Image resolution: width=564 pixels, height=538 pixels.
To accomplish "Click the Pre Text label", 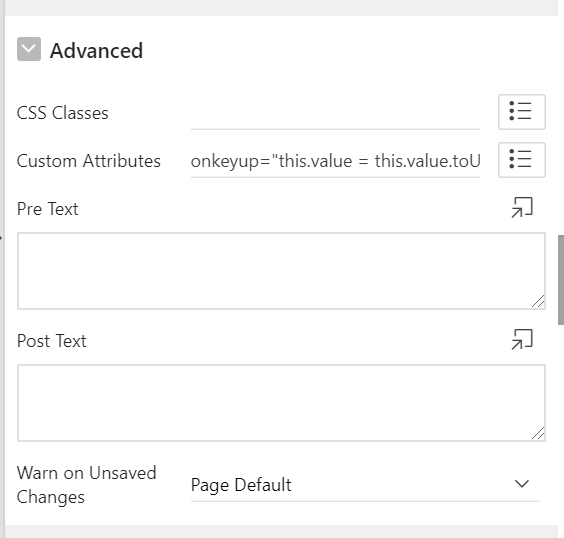I will [x=48, y=209].
